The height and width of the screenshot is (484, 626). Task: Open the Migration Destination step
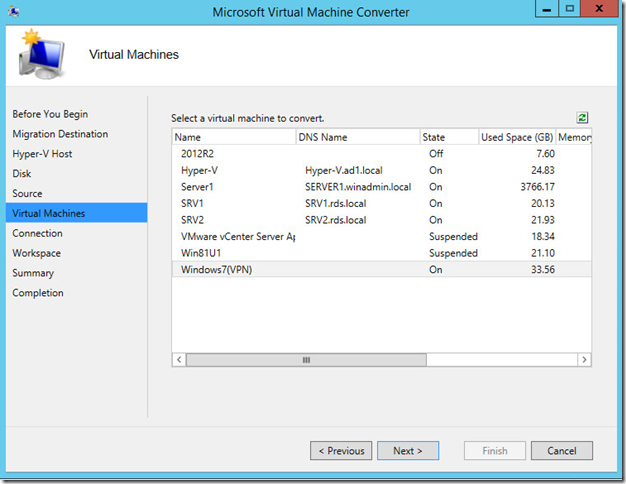pyautogui.click(x=60, y=134)
